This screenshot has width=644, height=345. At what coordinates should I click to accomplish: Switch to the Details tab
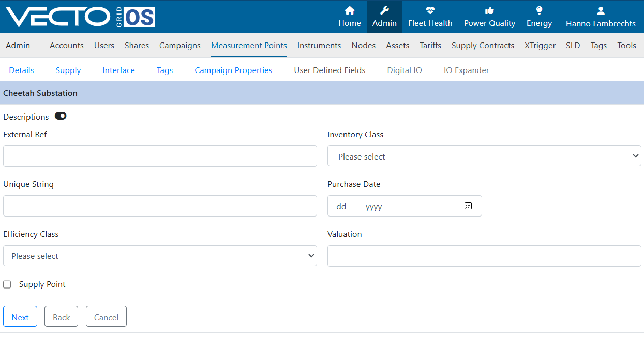pyautogui.click(x=21, y=70)
